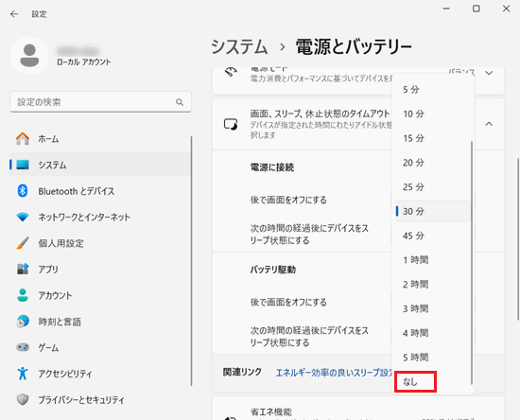The width and height of the screenshot is (520, 420).
Task: Click the sidebar navigation scrollbar
Action: 191,261
